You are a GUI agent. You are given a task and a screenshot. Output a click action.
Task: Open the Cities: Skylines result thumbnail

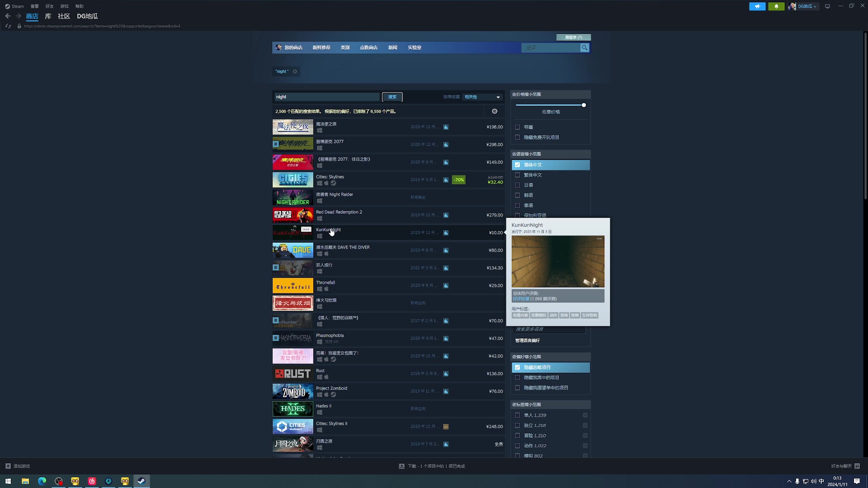[292, 180]
